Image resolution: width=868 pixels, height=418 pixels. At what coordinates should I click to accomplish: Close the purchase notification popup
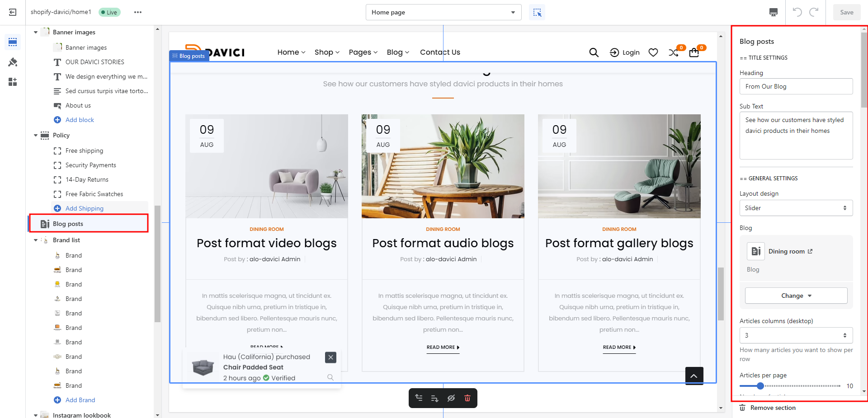click(x=330, y=357)
